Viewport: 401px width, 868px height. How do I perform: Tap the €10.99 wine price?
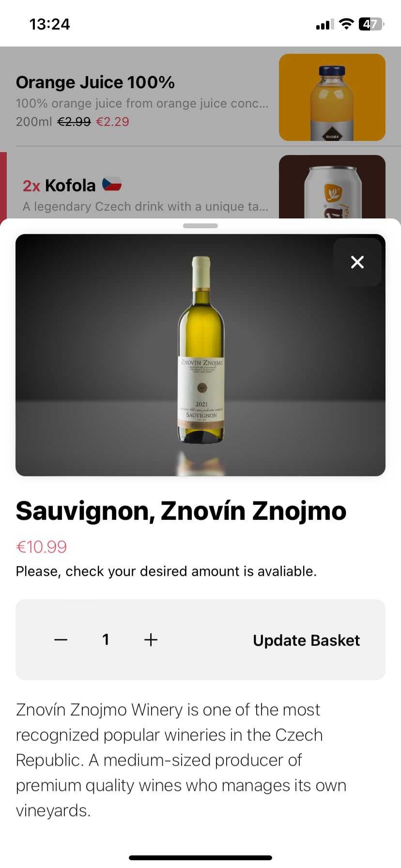click(x=42, y=547)
